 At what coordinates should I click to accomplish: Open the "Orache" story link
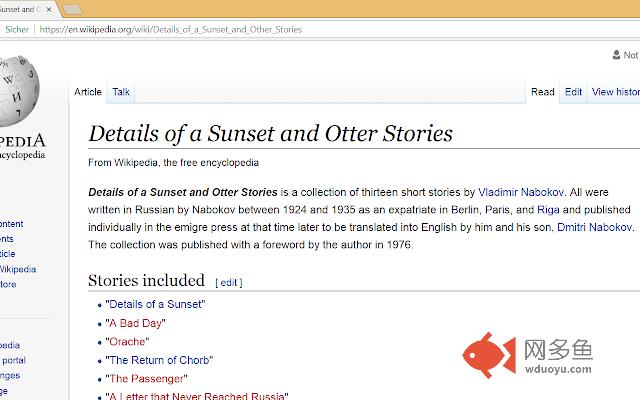point(127,342)
